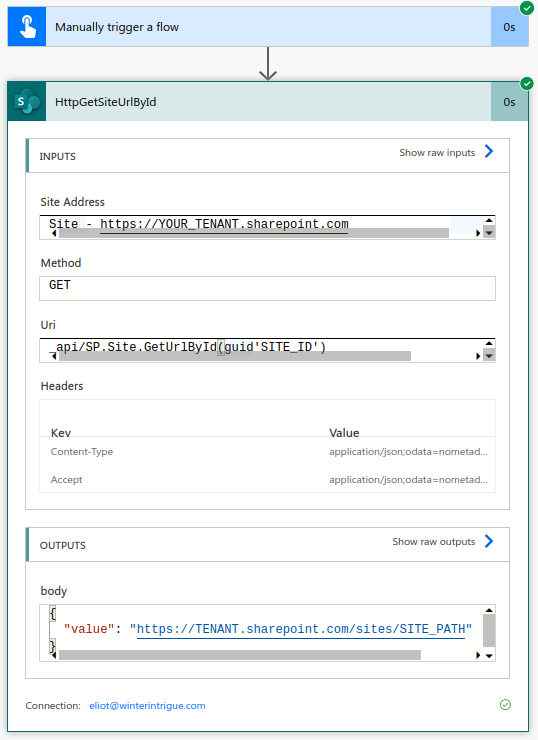Click scroll-up arrow in body output

(x=489, y=610)
